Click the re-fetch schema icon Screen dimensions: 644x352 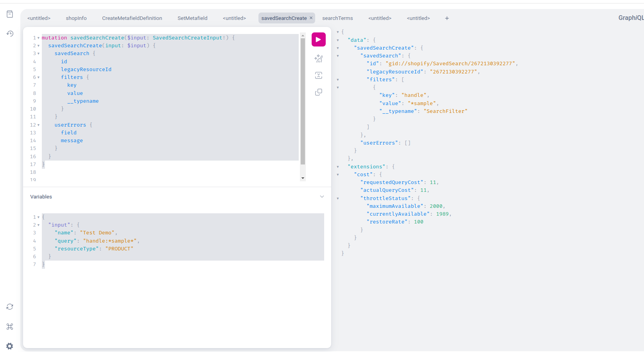tap(10, 307)
